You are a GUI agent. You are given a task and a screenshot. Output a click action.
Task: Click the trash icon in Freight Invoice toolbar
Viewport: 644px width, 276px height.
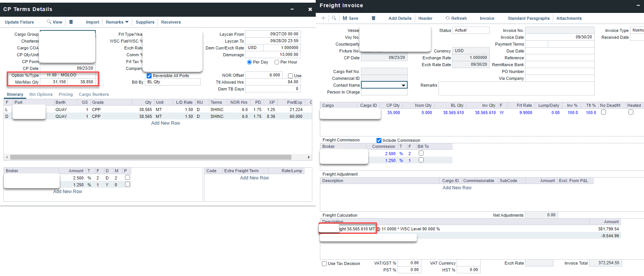click(x=373, y=18)
